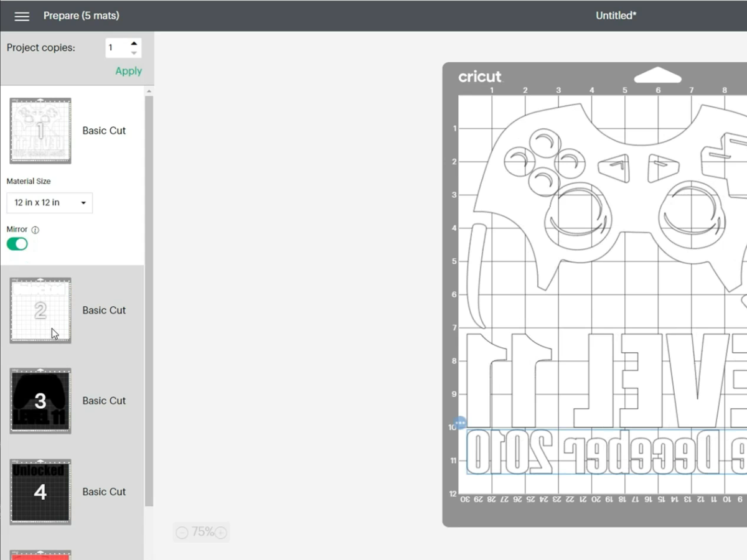Screen dimensions: 747x560
Task: Click the Untitled* project name
Action: [x=616, y=16]
